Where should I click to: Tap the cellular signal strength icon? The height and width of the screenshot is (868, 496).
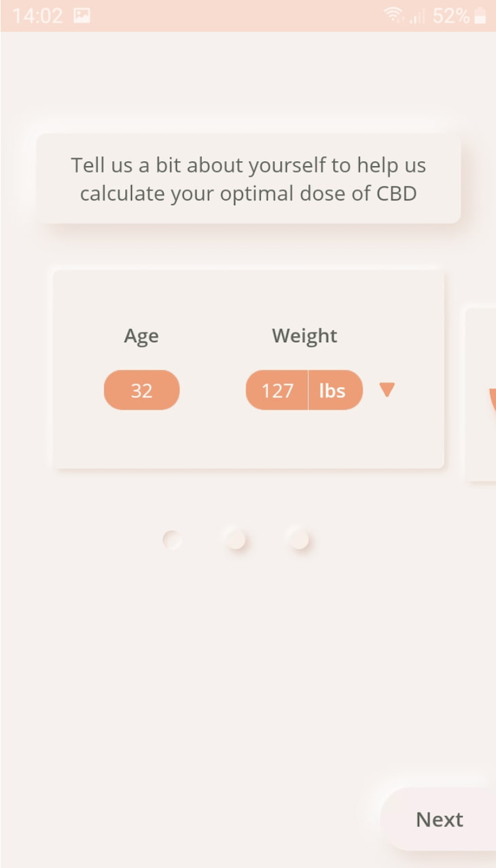click(417, 16)
